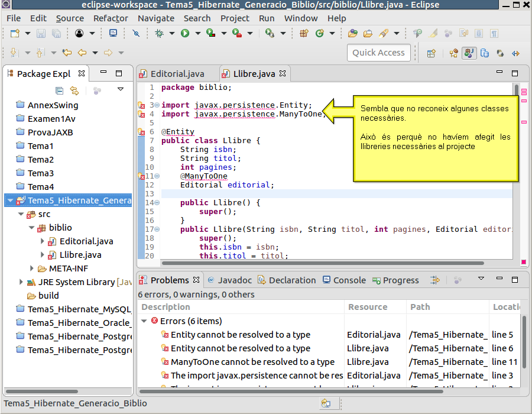Switch to the Editorial.java editor tab
This screenshot has height=414, width=532.
[177, 74]
